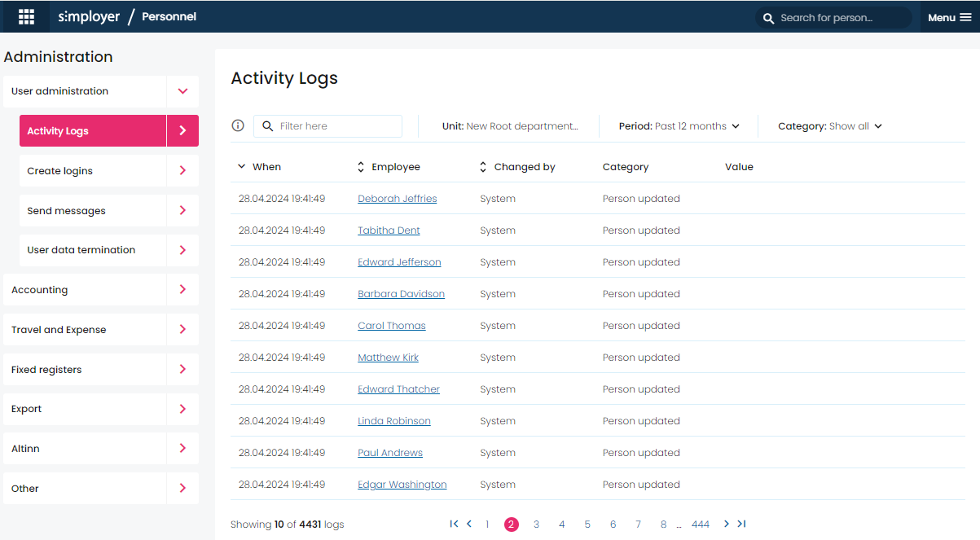Go to first page of logs
Screen dimensions: 980x540
click(454, 524)
